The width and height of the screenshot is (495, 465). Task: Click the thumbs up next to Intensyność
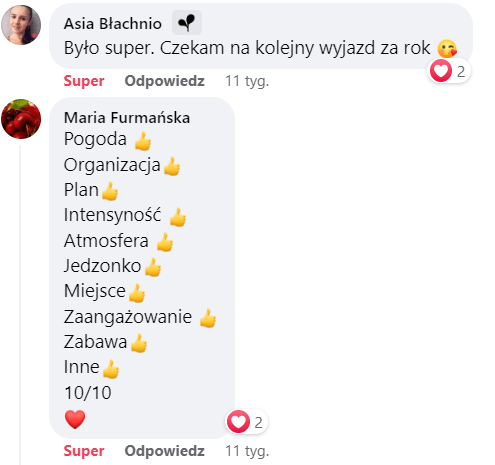click(x=177, y=217)
